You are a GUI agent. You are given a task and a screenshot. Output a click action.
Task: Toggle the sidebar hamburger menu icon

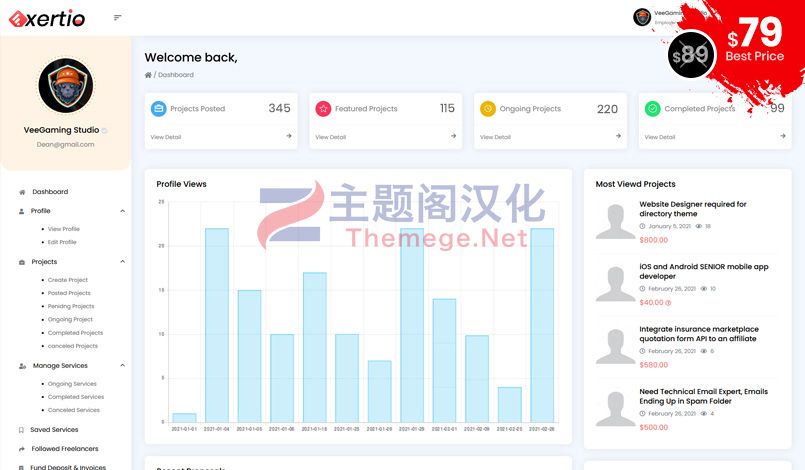[x=118, y=17]
